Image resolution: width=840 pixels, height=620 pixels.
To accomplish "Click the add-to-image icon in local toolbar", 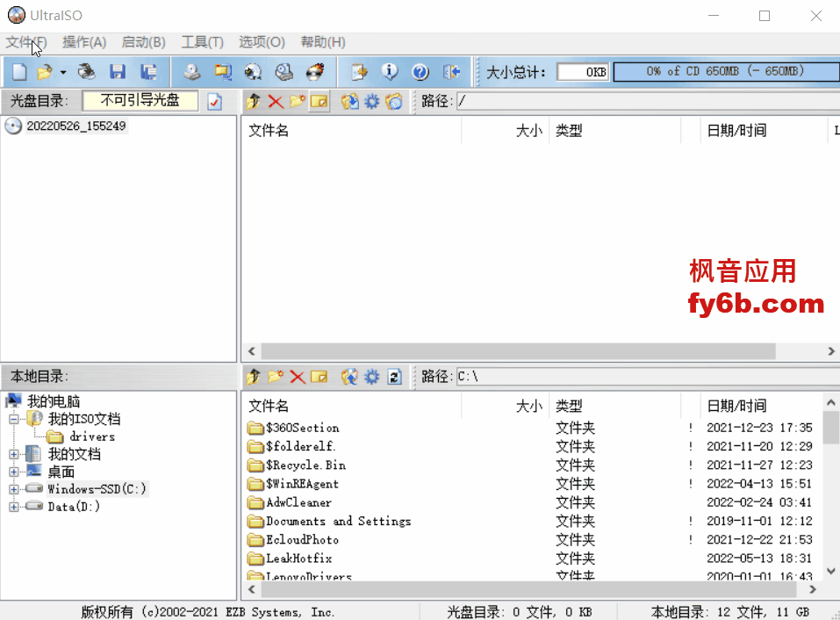I will [350, 377].
